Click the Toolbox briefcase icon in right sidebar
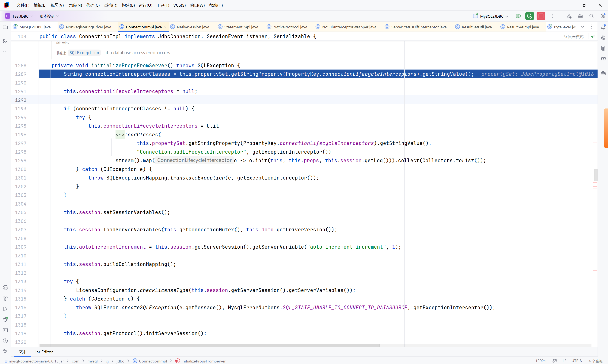Viewport: 608px width, 364px height. (603, 73)
